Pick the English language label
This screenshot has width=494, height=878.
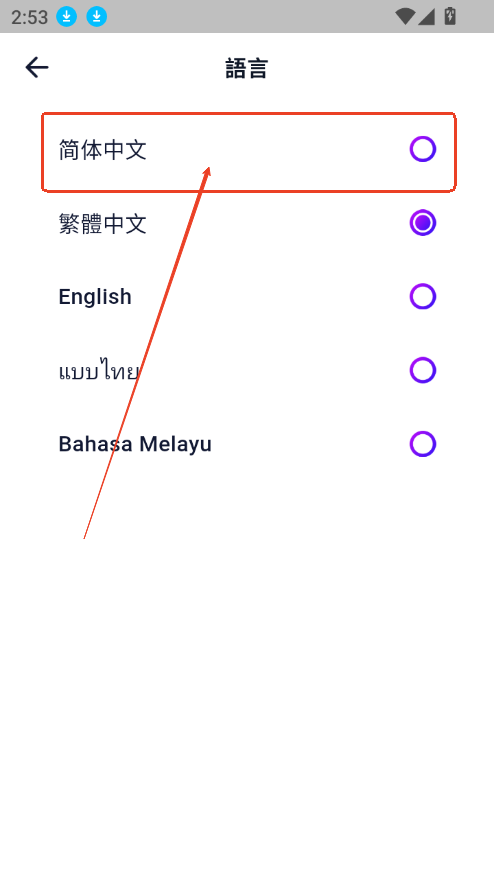[95, 297]
